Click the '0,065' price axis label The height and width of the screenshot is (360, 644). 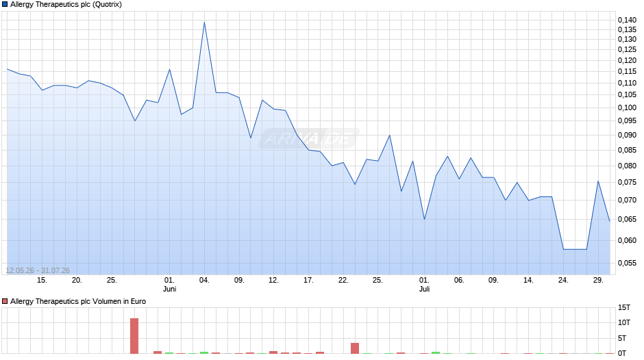627,219
